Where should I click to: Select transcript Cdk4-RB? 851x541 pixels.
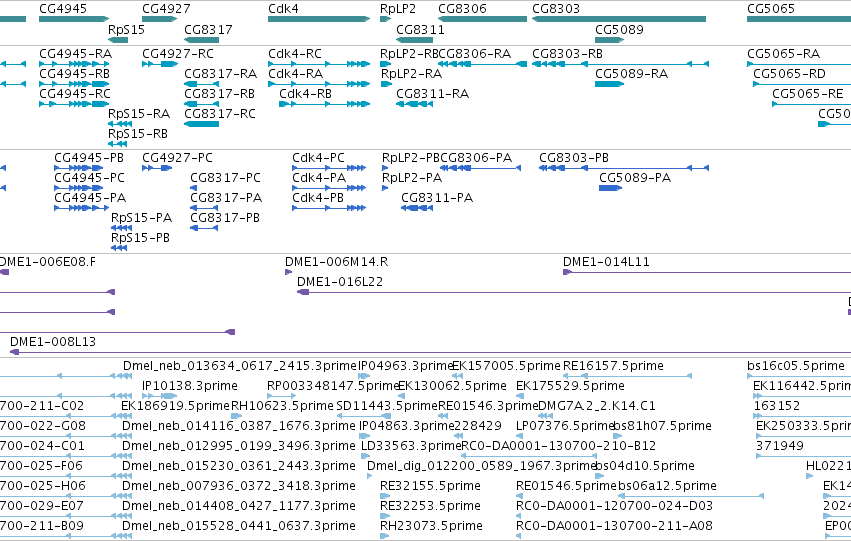pos(325,104)
